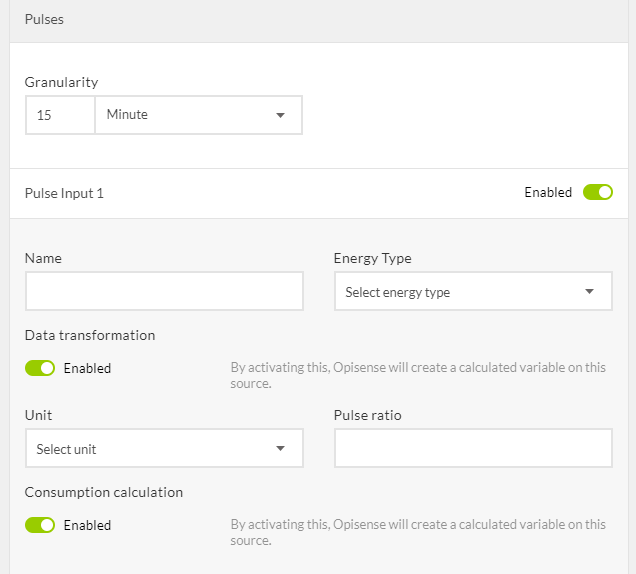Click into the Pulse ratio field

pyautogui.click(x=473, y=449)
